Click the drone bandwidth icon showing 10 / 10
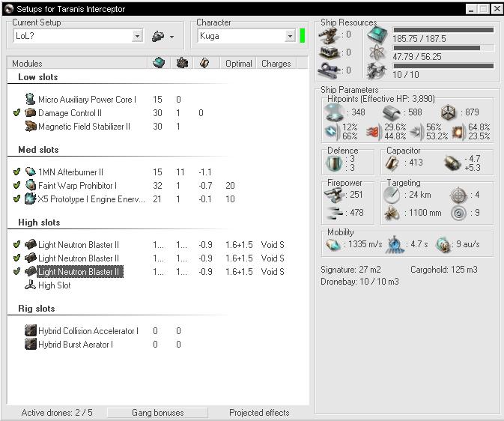Viewport: 504px width, 421px height. [x=377, y=70]
